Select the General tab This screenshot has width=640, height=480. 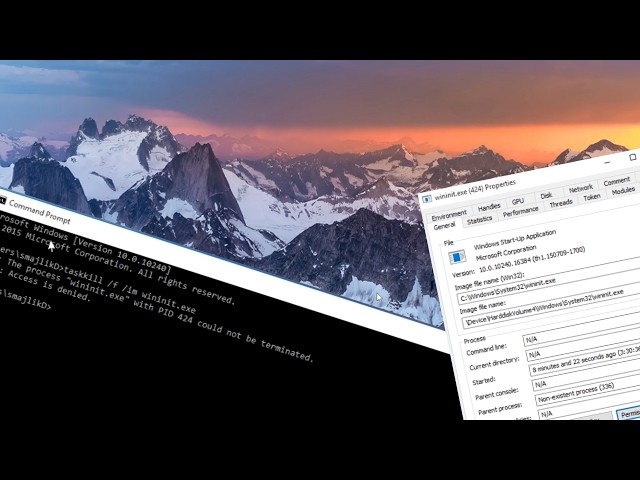point(444,226)
